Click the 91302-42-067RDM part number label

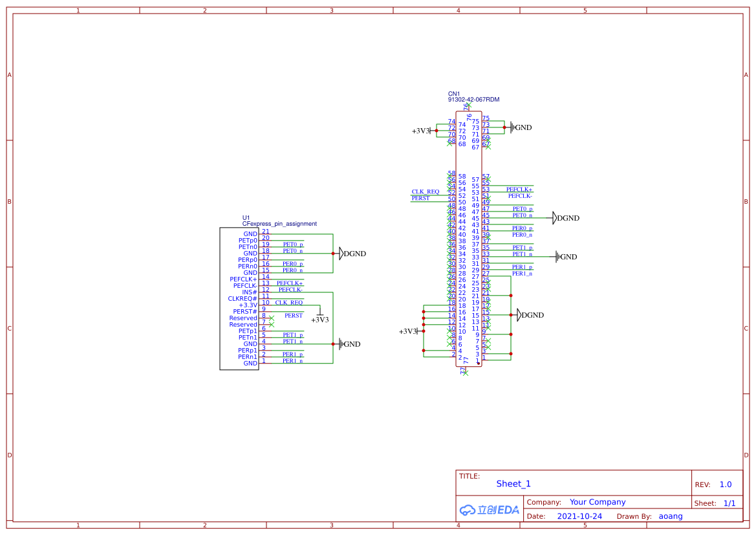473,100
